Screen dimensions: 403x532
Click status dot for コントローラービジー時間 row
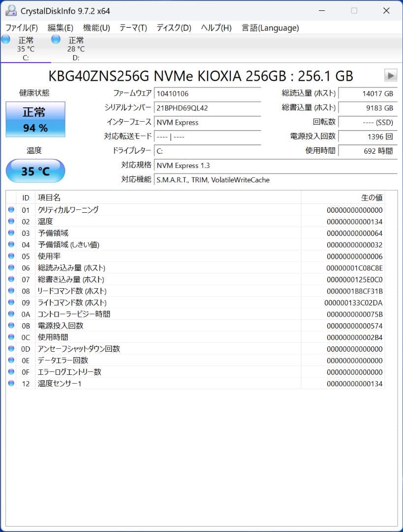coord(11,314)
